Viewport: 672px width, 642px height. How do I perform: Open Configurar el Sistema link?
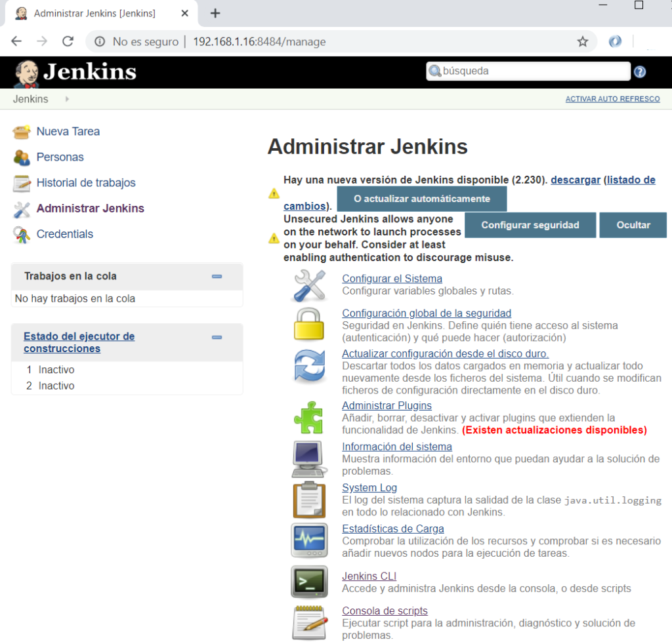tap(392, 279)
